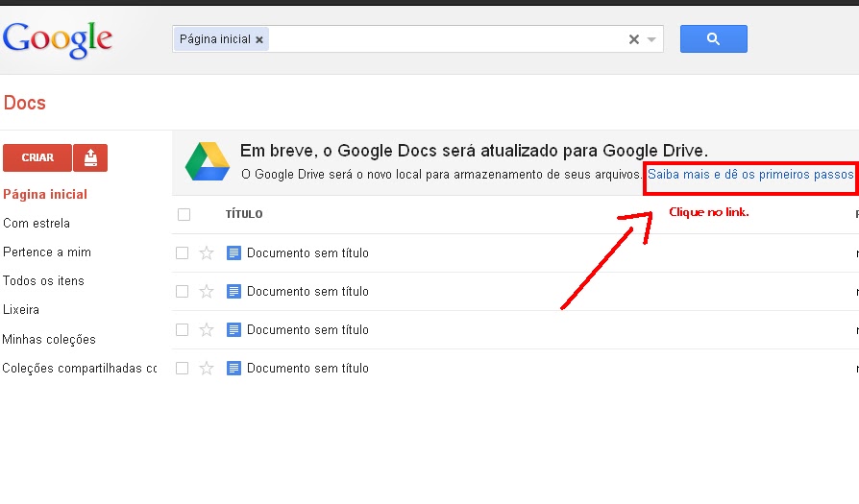Open the second Documento sem título title
This screenshot has width=859, height=504.
click(307, 291)
